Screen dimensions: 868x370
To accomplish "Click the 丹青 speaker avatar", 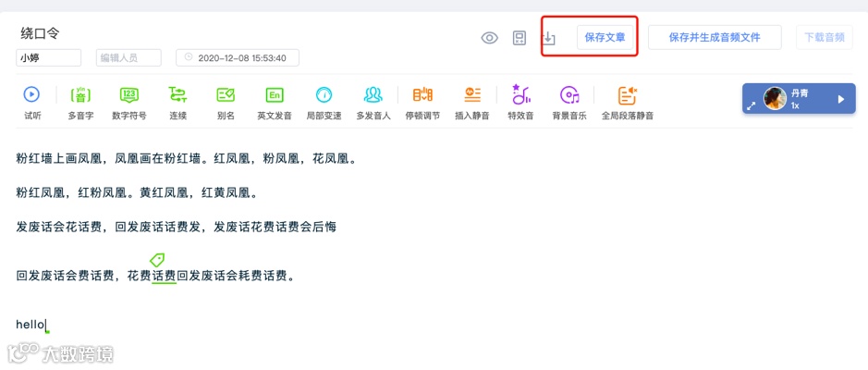I will point(775,99).
